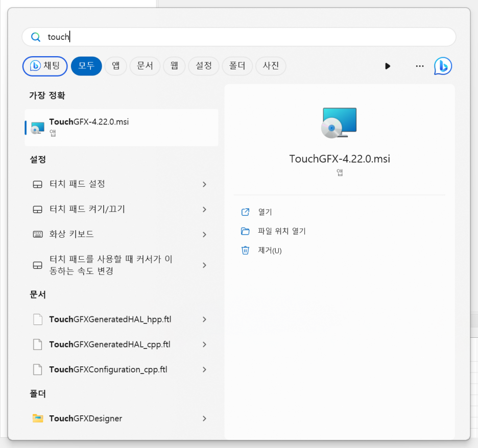The height and width of the screenshot is (448, 478).
Task: Open the three-dot options menu
Action: [x=420, y=66]
